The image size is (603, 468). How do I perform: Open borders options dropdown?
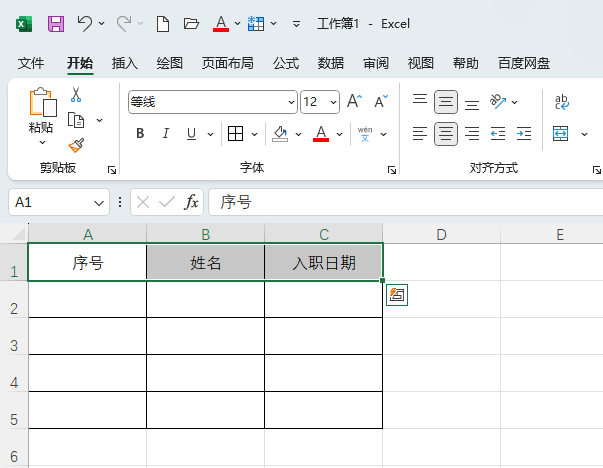tap(255, 134)
